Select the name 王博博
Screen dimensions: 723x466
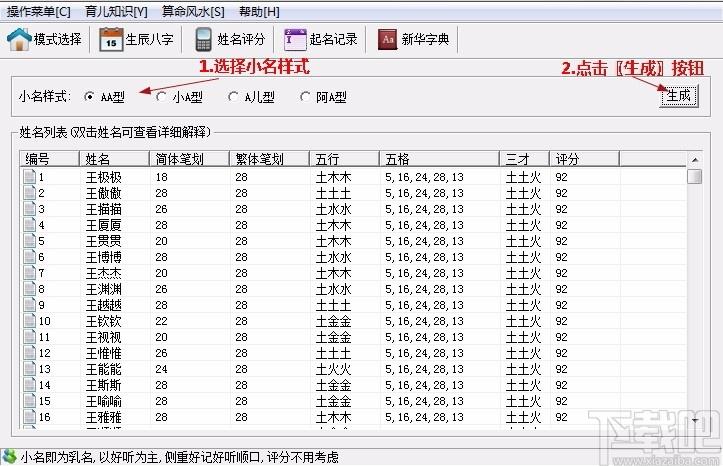point(104,257)
